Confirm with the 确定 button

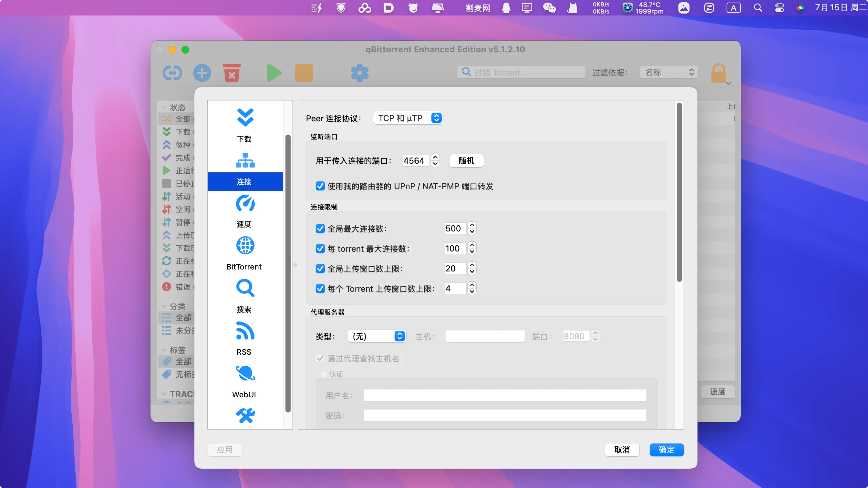tap(666, 450)
